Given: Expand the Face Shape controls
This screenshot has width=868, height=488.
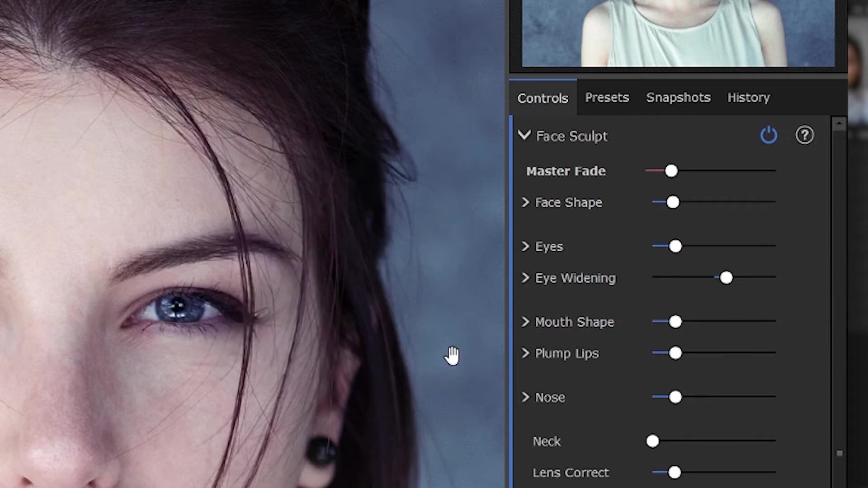Looking at the screenshot, I should pyautogui.click(x=525, y=202).
